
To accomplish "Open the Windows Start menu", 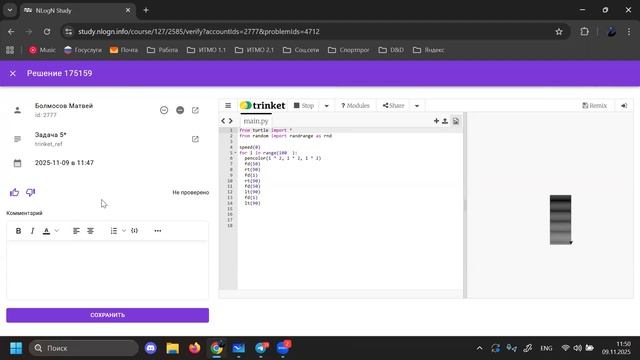I will pyautogui.click(x=16, y=348).
